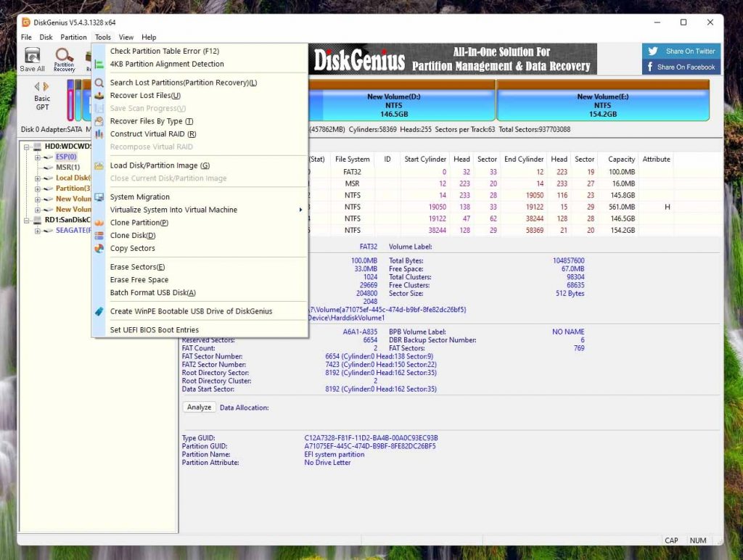The image size is (743, 560).
Task: Go to next disk with right arrow
Action: pos(46,86)
